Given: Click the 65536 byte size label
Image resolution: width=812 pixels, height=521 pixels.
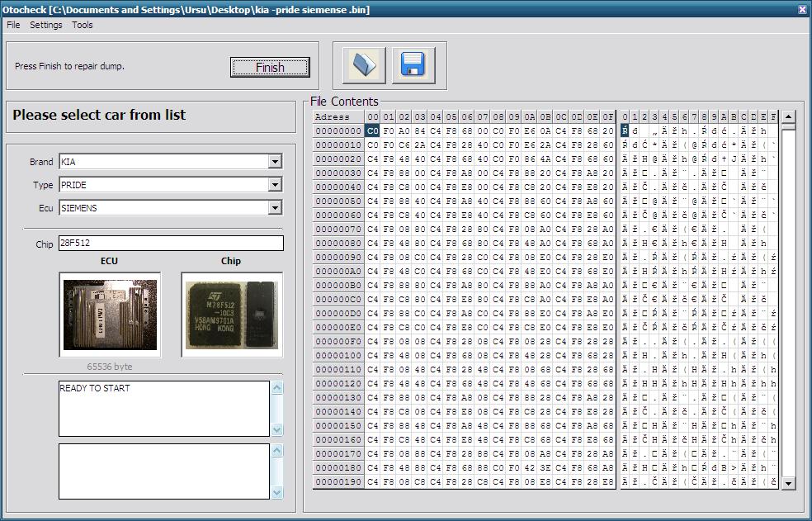Looking at the screenshot, I should (109, 367).
